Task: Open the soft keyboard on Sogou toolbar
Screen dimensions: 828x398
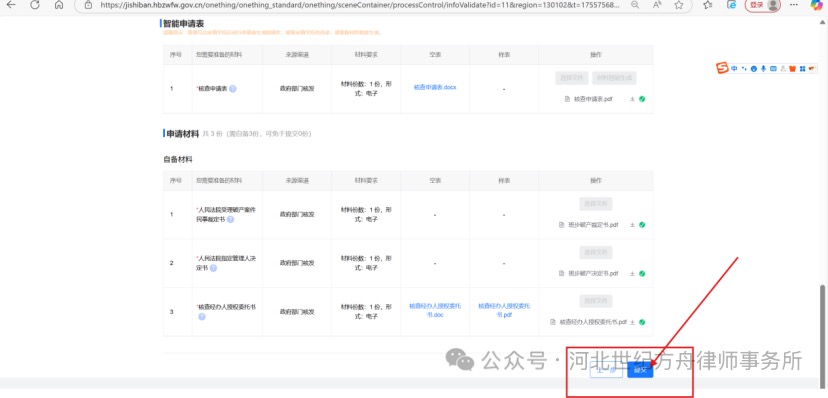Action: 773,69
